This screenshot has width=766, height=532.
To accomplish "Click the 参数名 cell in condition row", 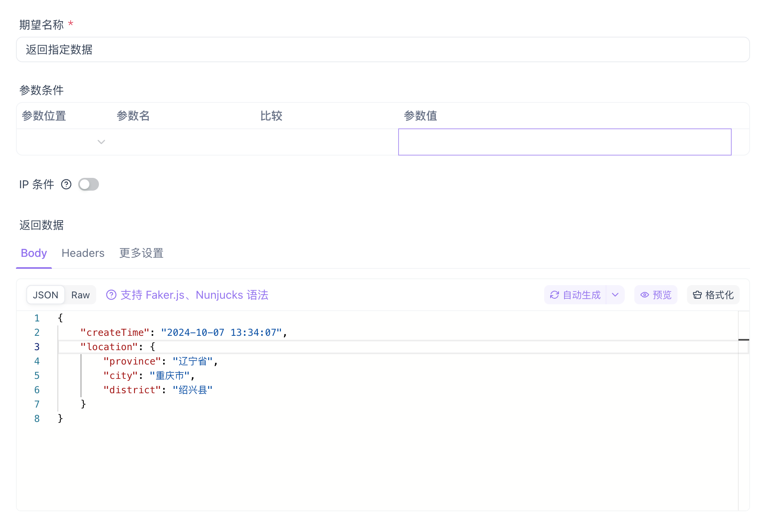I will coord(183,142).
